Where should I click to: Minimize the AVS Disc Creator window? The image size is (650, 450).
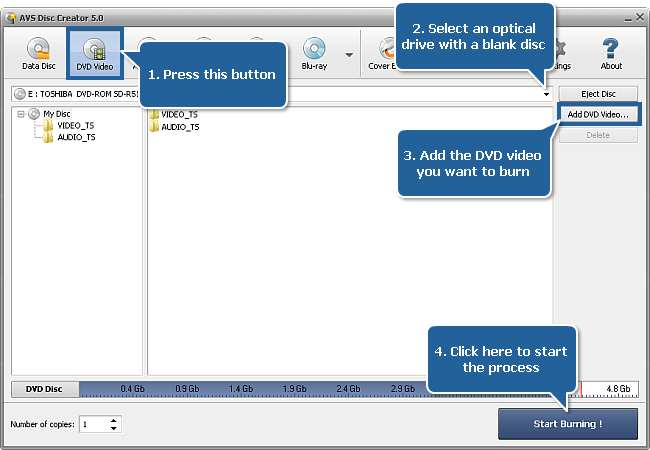[x=628, y=19]
